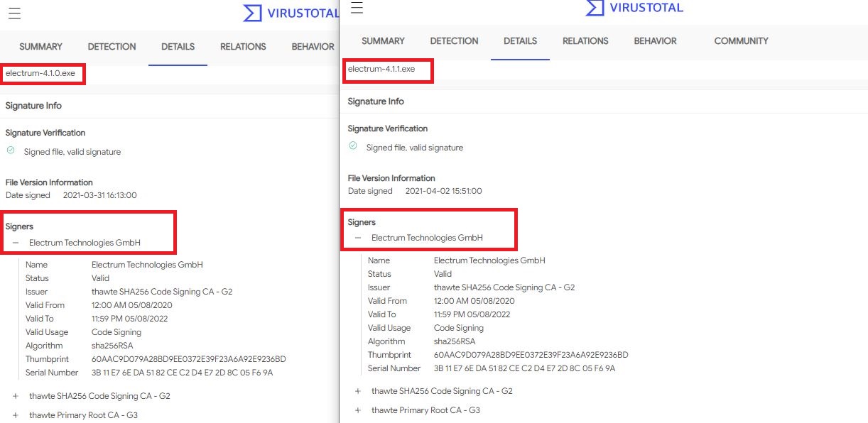Click sha256RSA algorithm value in electrum-4.1.0 pane
Screen dimensions: 868x423
[x=112, y=346]
